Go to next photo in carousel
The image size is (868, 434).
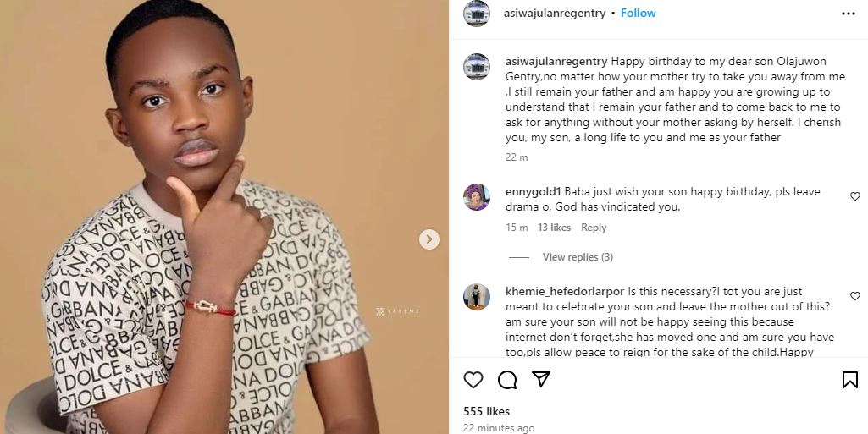(x=429, y=239)
